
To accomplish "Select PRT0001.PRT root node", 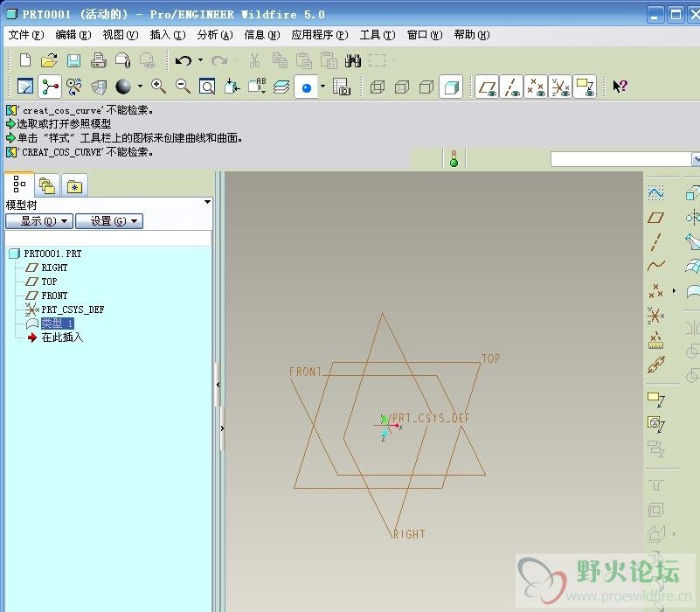I will pos(52,254).
